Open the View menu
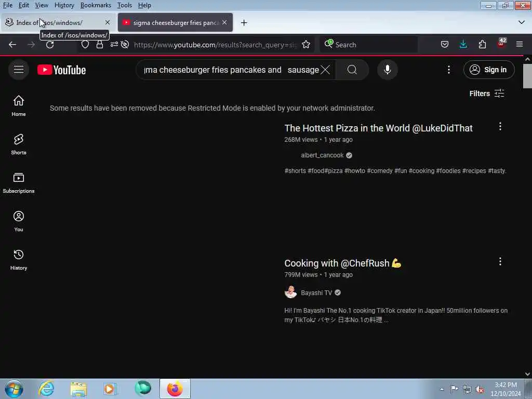Image resolution: width=532 pixels, height=399 pixels. [42, 5]
